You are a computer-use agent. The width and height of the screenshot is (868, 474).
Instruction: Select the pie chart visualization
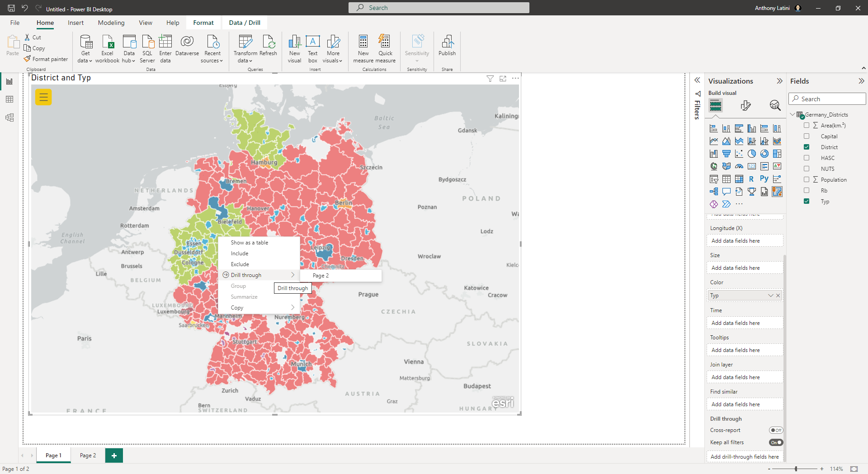pyautogui.click(x=752, y=154)
